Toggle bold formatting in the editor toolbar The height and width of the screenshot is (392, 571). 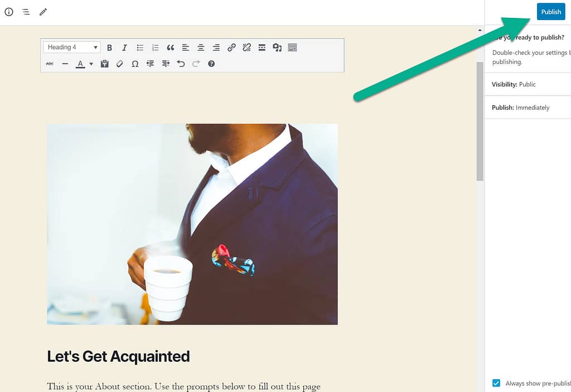[x=109, y=47]
